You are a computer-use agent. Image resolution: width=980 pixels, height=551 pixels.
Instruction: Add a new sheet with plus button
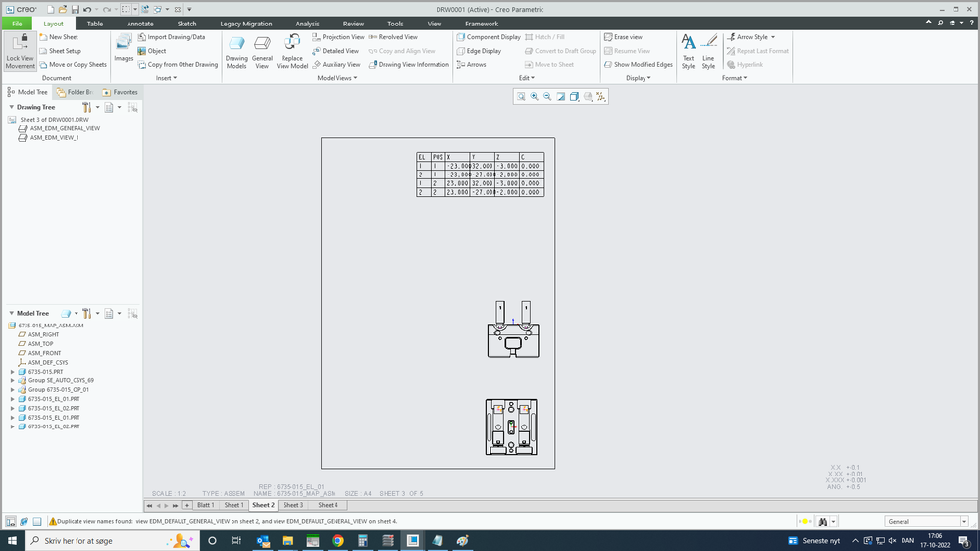point(187,505)
